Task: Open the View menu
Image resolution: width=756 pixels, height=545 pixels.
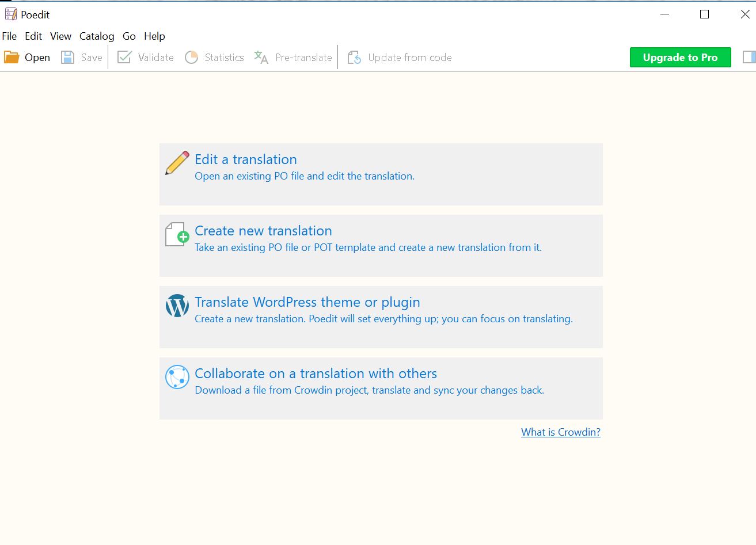Action: 60,36
